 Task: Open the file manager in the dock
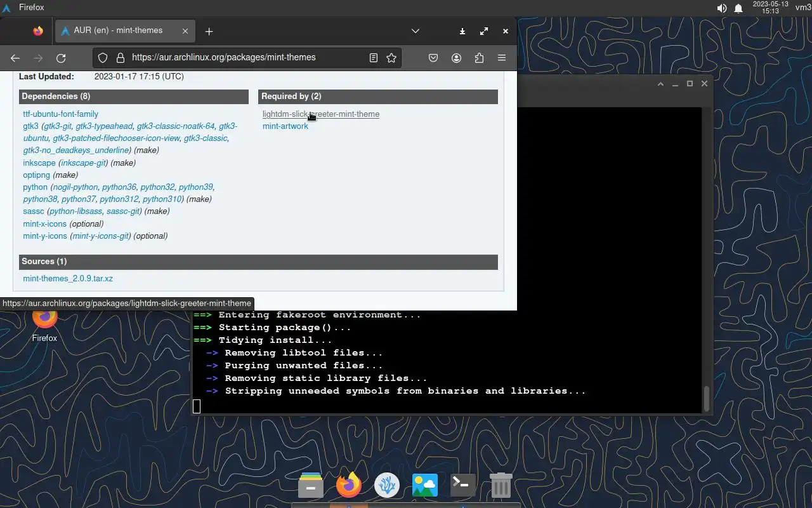click(311, 486)
